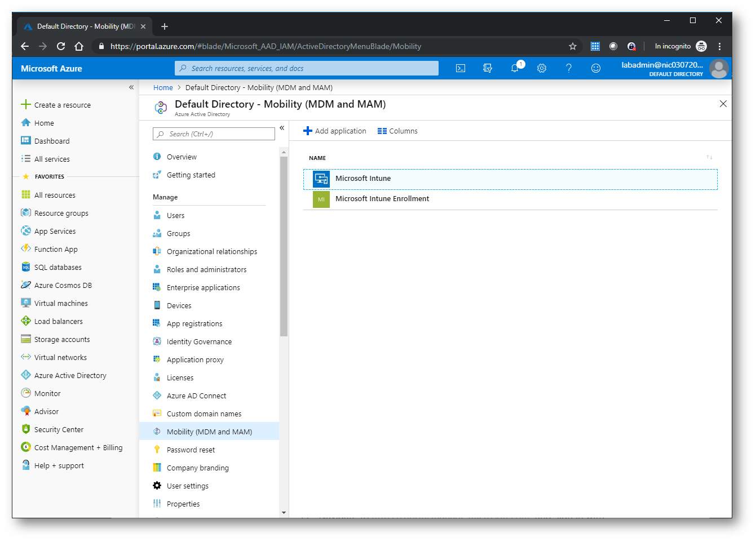
Task: Click the browser address bar URL
Action: pos(266,46)
